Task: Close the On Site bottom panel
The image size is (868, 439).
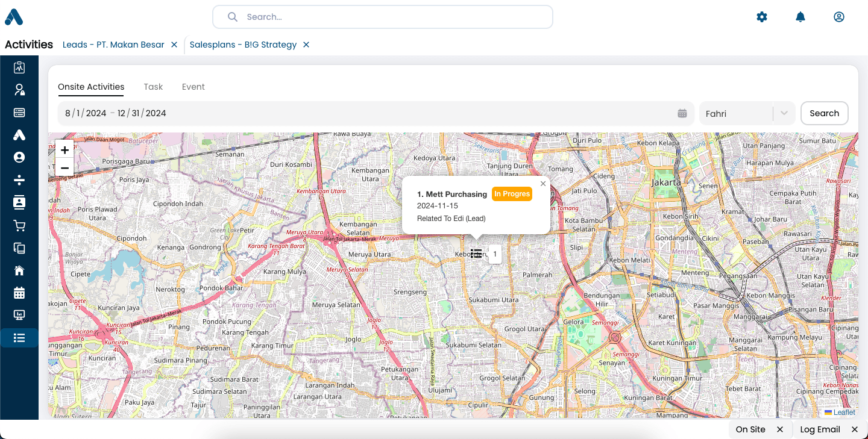Action: pyautogui.click(x=780, y=429)
